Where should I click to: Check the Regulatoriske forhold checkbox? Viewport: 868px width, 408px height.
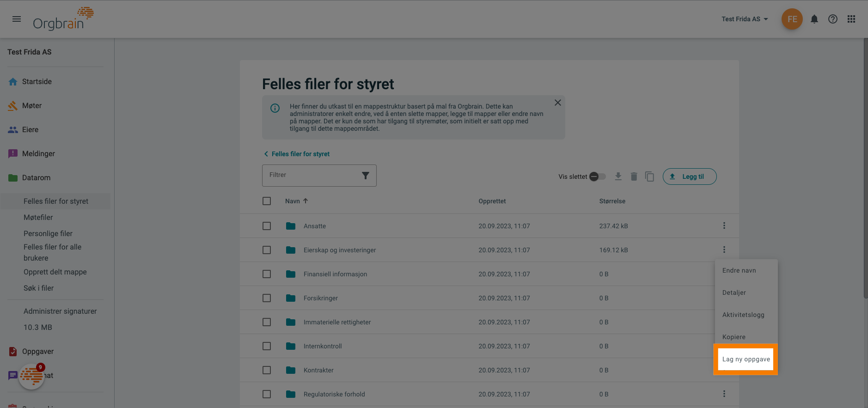pyautogui.click(x=267, y=394)
